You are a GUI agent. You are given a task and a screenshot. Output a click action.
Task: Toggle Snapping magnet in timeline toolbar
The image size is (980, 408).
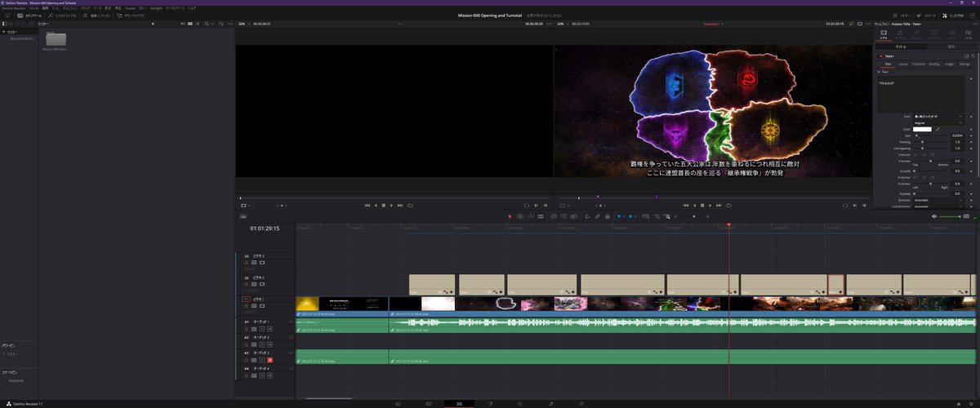coord(586,216)
